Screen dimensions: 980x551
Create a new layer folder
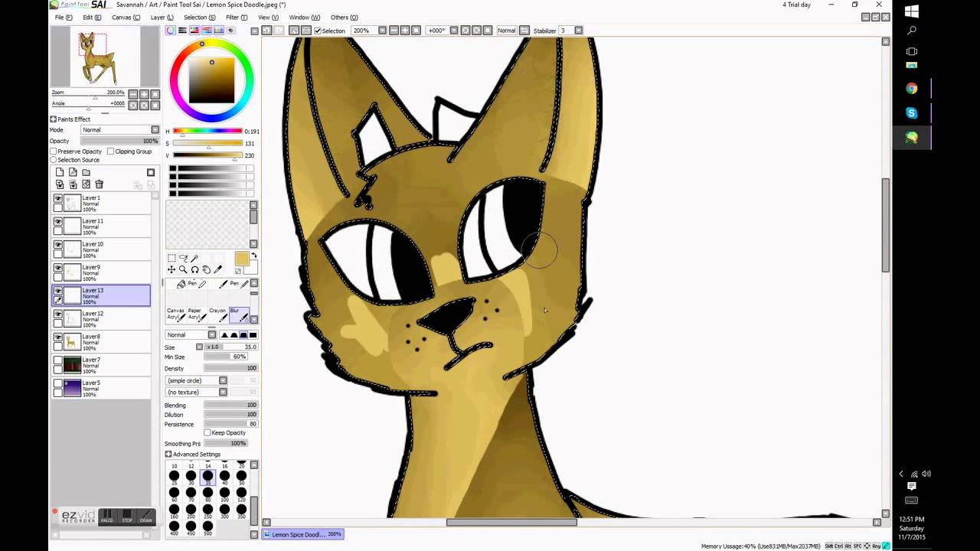click(86, 172)
